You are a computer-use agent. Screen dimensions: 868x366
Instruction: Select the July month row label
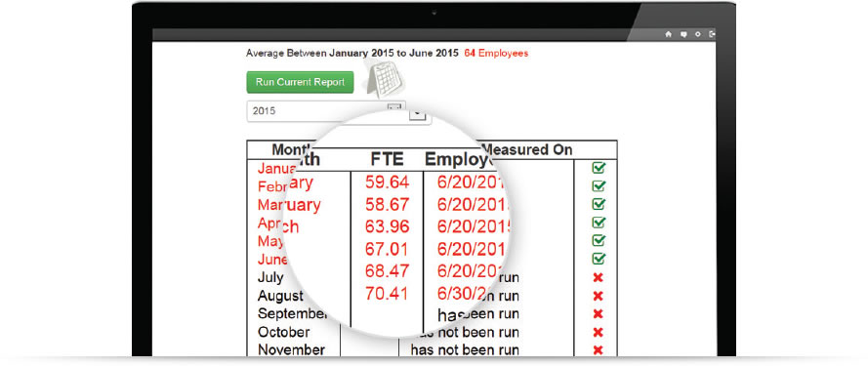click(x=270, y=277)
